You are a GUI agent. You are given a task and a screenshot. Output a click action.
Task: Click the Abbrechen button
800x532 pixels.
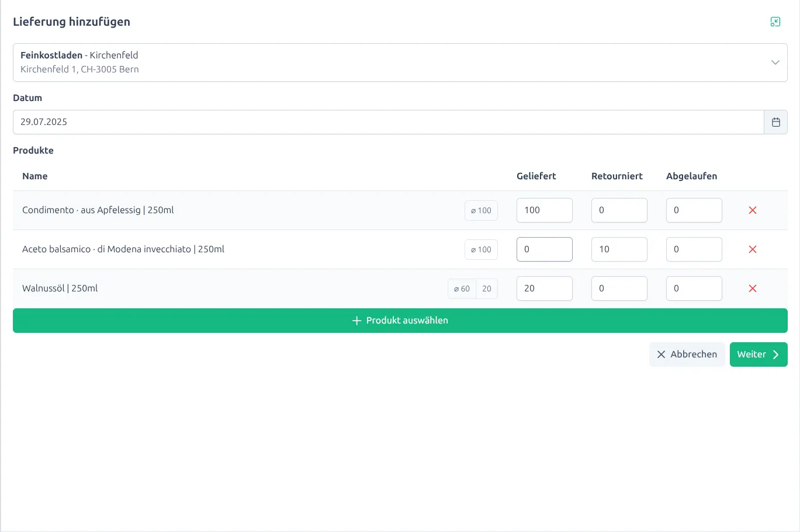[x=687, y=354]
